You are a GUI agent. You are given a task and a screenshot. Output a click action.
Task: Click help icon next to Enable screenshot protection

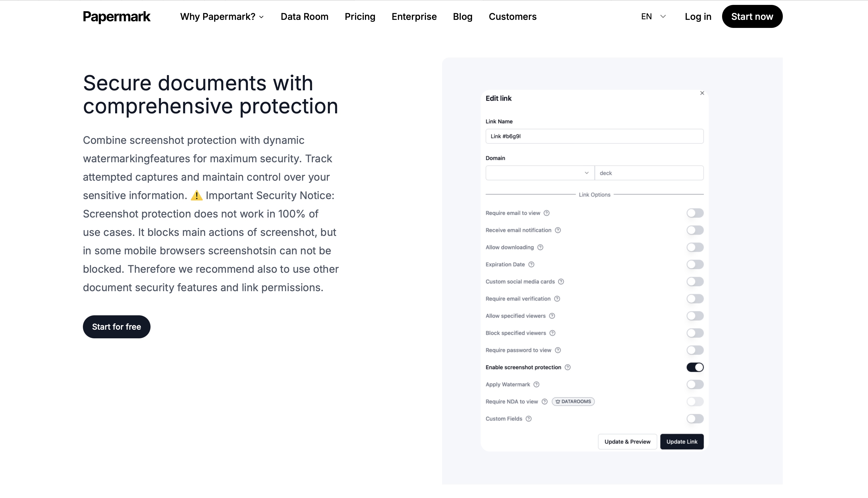click(567, 367)
